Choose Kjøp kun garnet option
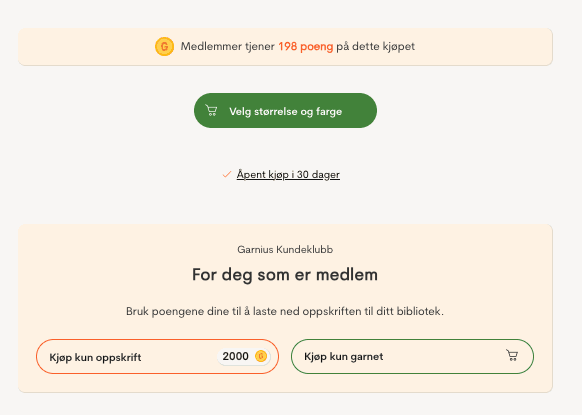Screen dimensions: 582x415 point(412,356)
